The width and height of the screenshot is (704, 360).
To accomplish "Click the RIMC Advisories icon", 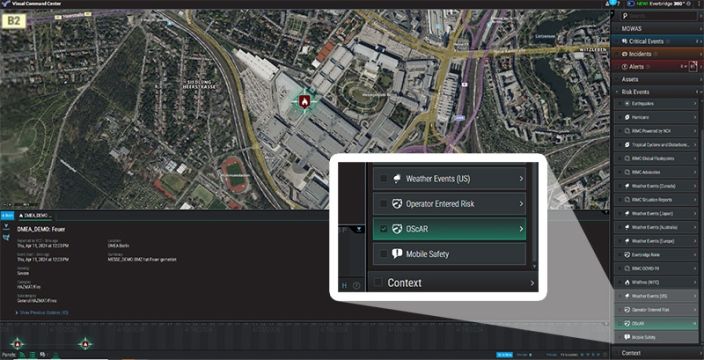I will (628, 172).
